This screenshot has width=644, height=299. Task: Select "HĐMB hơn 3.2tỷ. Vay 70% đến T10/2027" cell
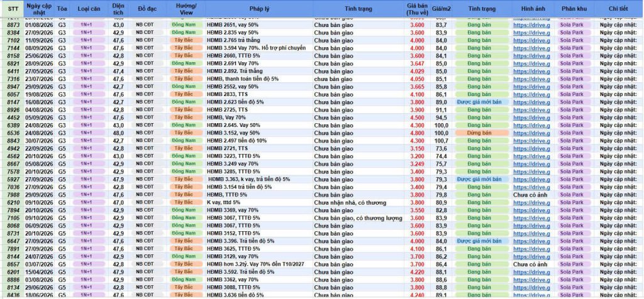[258, 264]
